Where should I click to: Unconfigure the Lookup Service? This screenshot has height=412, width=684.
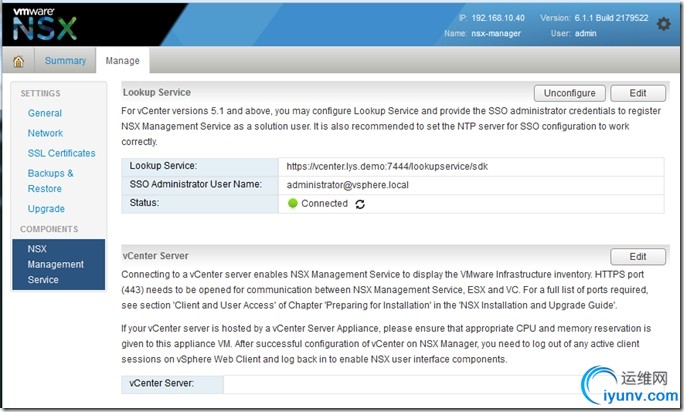tap(569, 93)
